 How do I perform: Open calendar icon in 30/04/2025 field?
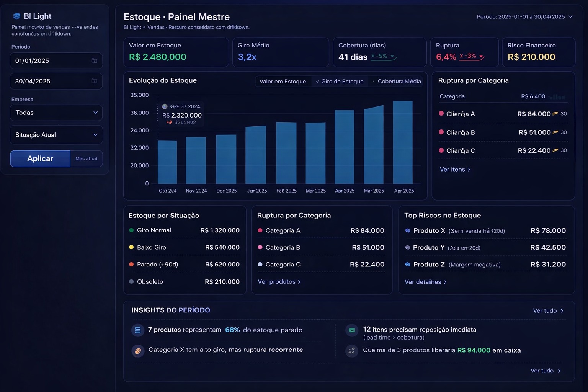94,81
